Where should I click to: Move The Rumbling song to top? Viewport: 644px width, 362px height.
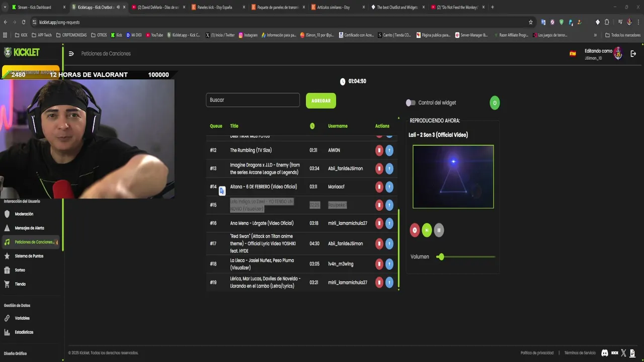389,150
